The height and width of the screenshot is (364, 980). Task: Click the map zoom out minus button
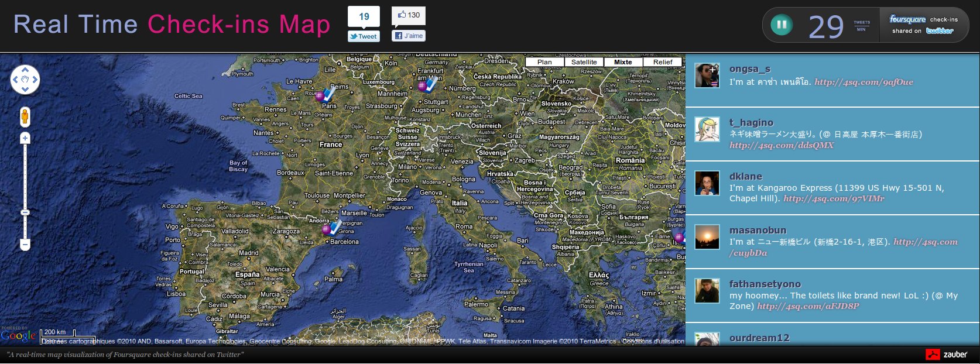click(25, 244)
